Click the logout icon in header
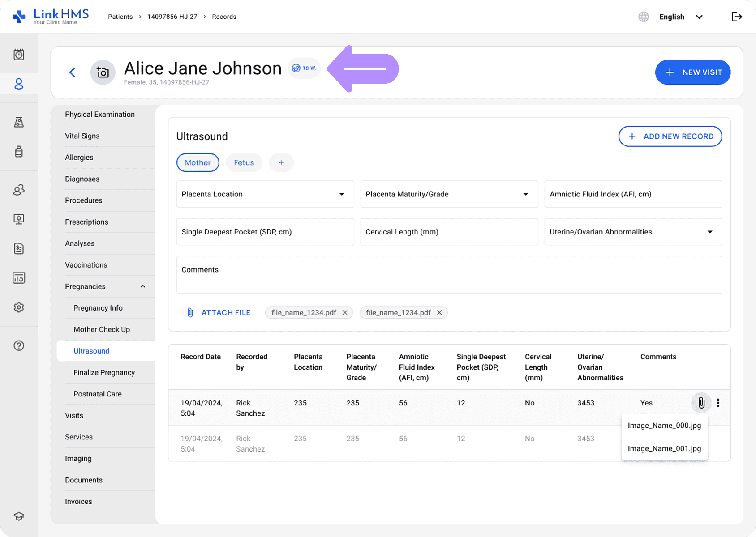The width and height of the screenshot is (756, 537). [736, 17]
